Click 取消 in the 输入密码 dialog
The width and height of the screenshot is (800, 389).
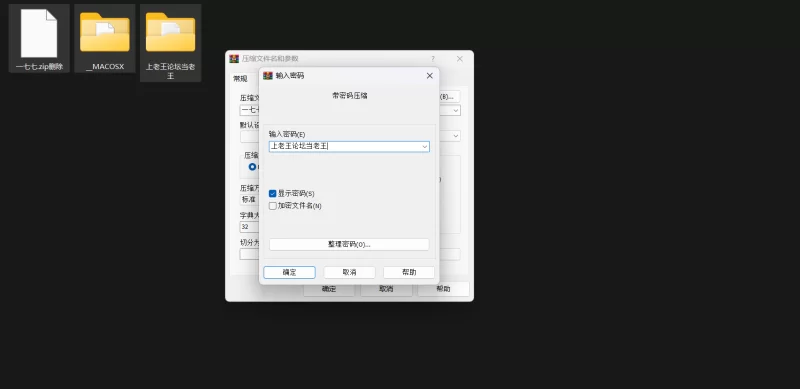coord(349,273)
